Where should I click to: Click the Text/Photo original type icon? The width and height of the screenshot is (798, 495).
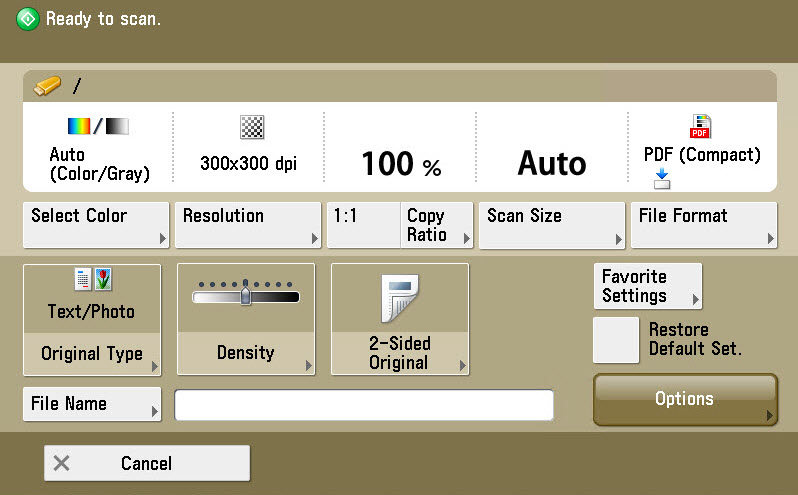coord(91,283)
